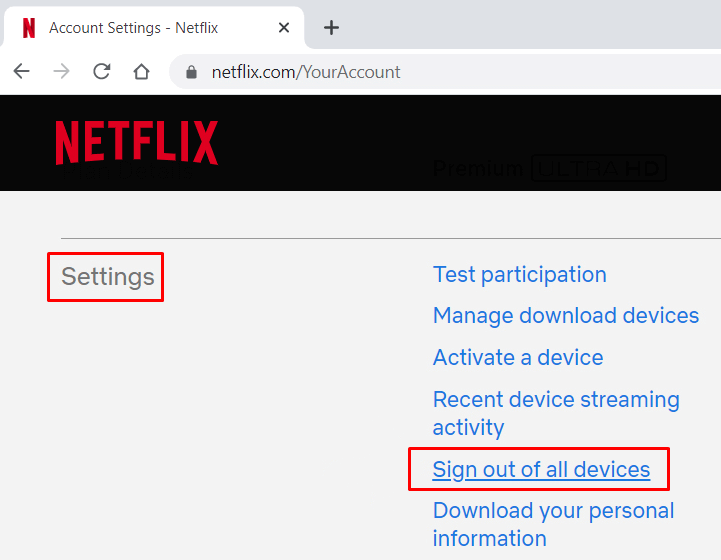Focus the netflix.com/YourAccount address bar
This screenshot has width=721, height=560.
(400, 72)
